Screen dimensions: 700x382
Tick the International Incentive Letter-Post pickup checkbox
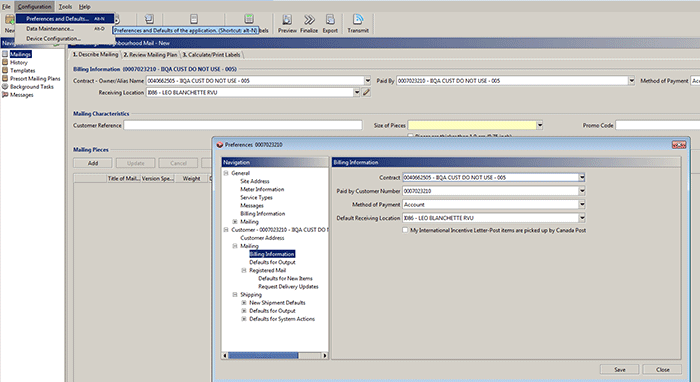pyautogui.click(x=405, y=230)
